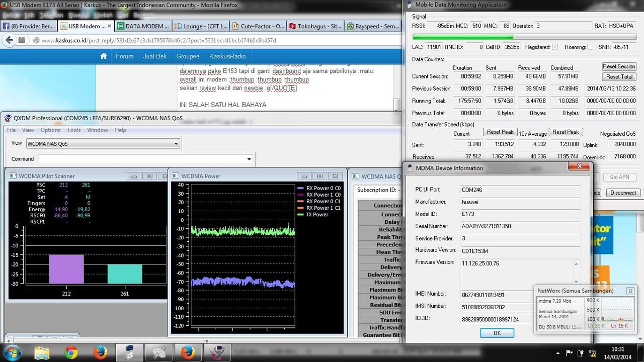Open the QXDM Window menu

coord(98,130)
